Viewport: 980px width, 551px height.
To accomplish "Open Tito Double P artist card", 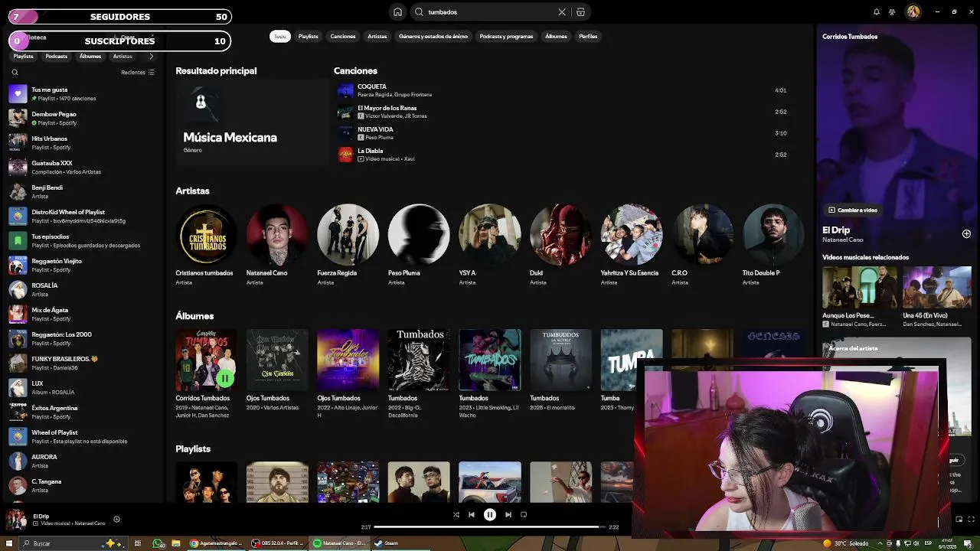I will [x=773, y=245].
